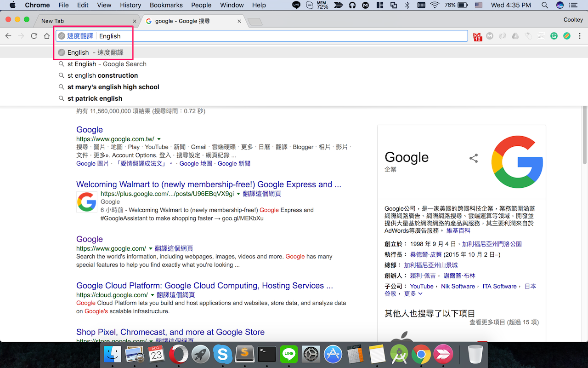Screen dimensions: 588x368
Task: Expand arrow next to www.google.com/ URL
Action: tap(150, 248)
